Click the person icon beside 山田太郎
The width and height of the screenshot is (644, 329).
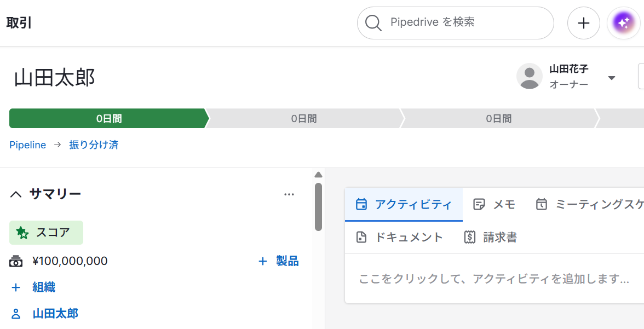pos(16,314)
